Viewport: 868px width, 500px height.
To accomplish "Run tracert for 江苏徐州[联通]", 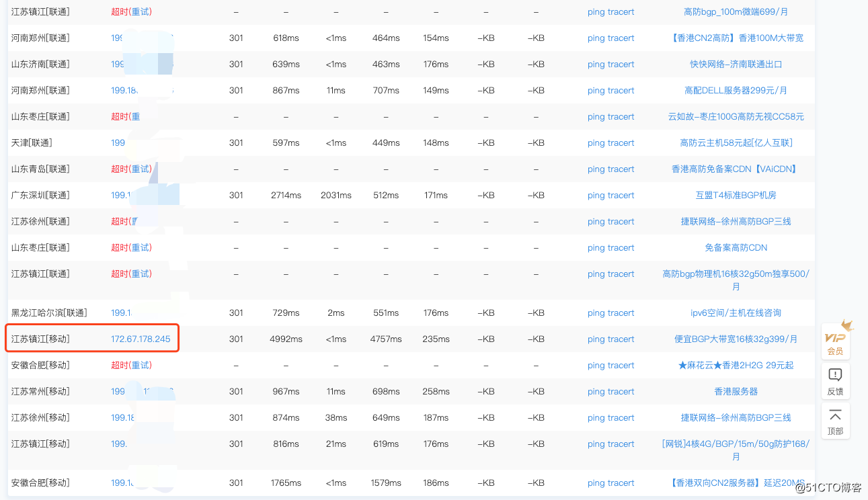I will tap(621, 221).
